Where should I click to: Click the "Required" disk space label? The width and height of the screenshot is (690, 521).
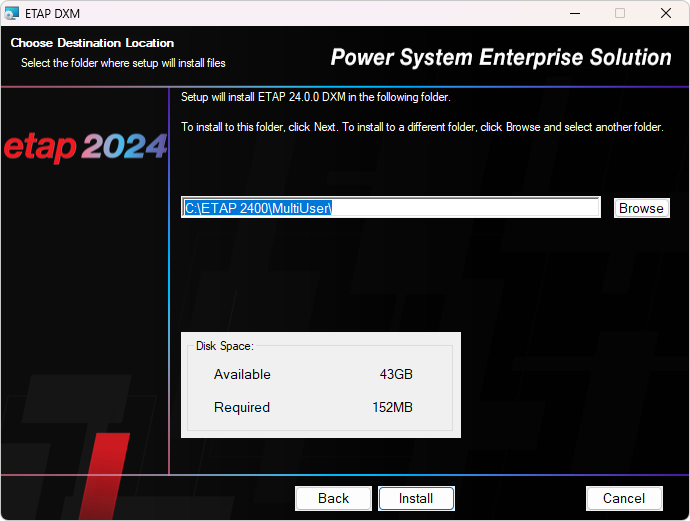242,407
